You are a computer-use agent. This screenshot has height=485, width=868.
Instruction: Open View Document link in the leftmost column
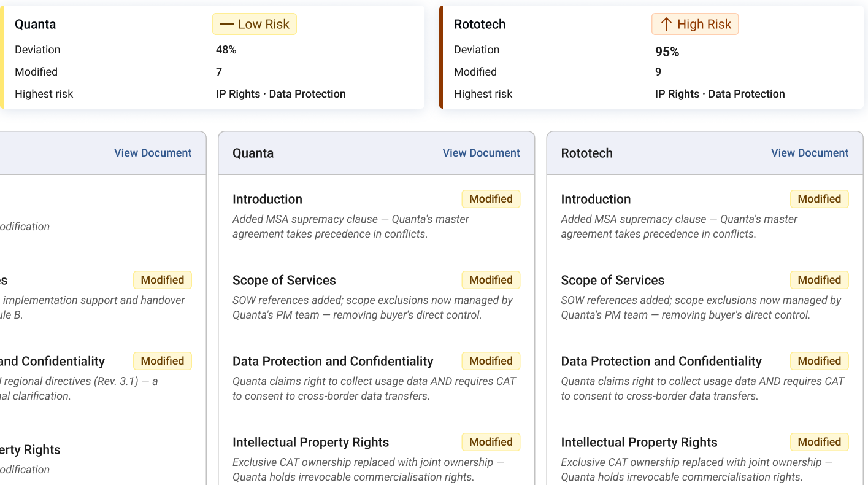click(x=153, y=153)
